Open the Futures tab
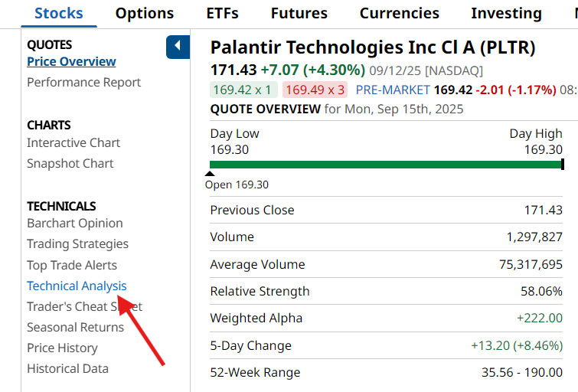The image size is (578, 392). [x=299, y=13]
